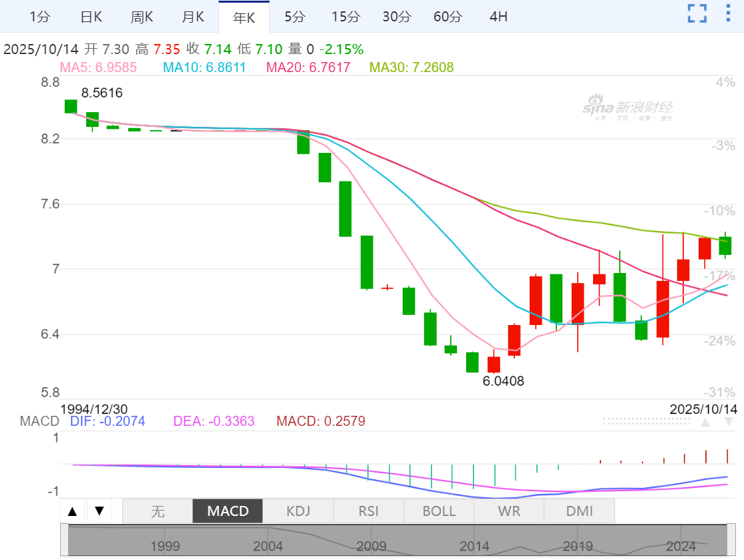Choose the WR indicator
The height and width of the screenshot is (560, 744).
509,512
